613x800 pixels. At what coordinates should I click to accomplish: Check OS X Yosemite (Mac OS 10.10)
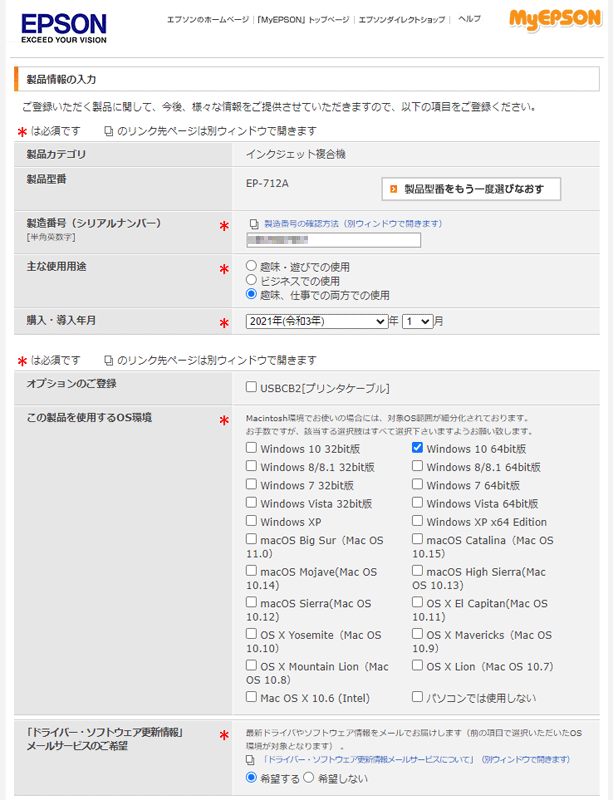click(x=251, y=634)
